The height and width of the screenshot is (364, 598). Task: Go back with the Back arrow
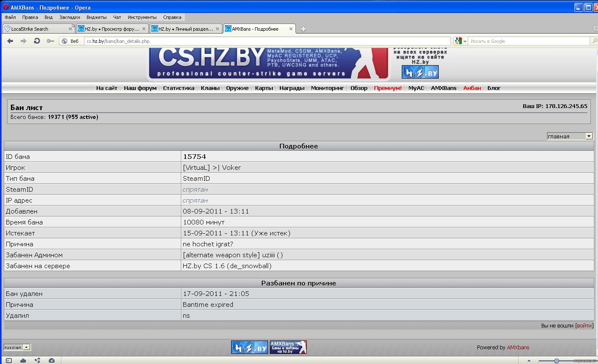tap(10, 41)
